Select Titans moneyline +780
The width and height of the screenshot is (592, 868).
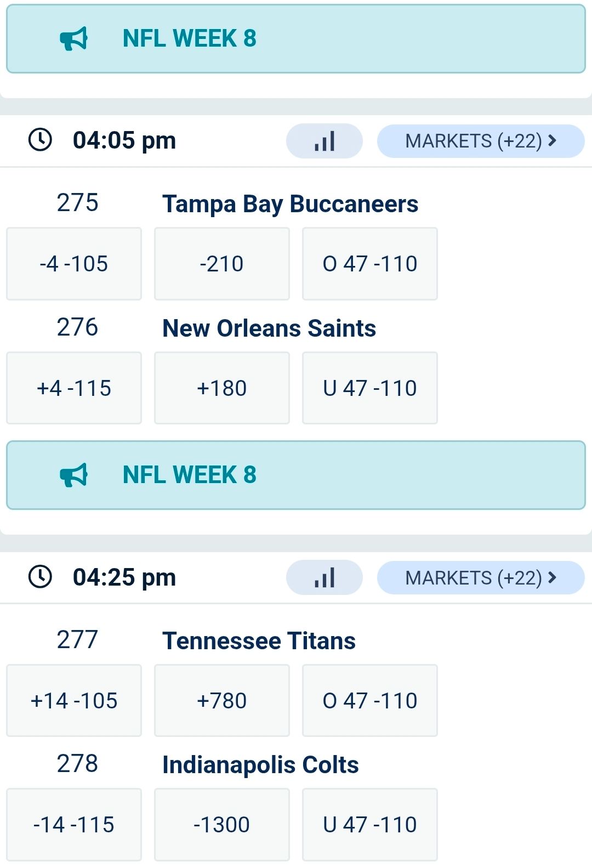pos(222,700)
